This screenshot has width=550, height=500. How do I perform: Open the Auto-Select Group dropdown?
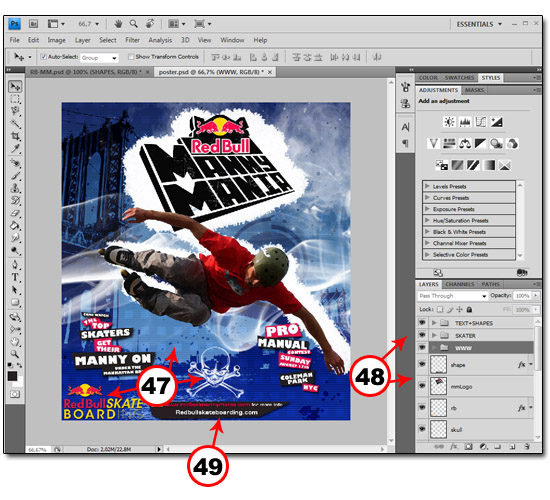(99, 58)
